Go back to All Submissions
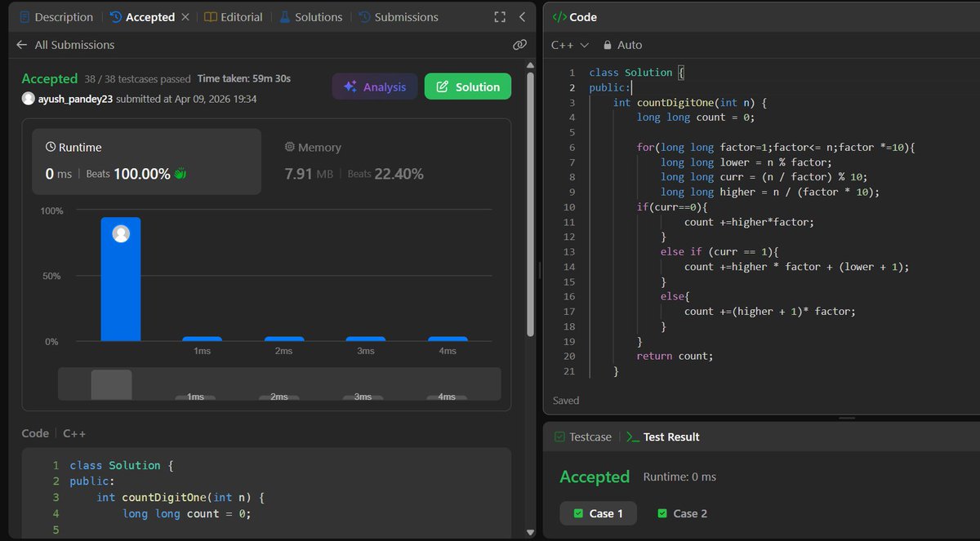Screen dimensions: 980x541 (x=65, y=45)
